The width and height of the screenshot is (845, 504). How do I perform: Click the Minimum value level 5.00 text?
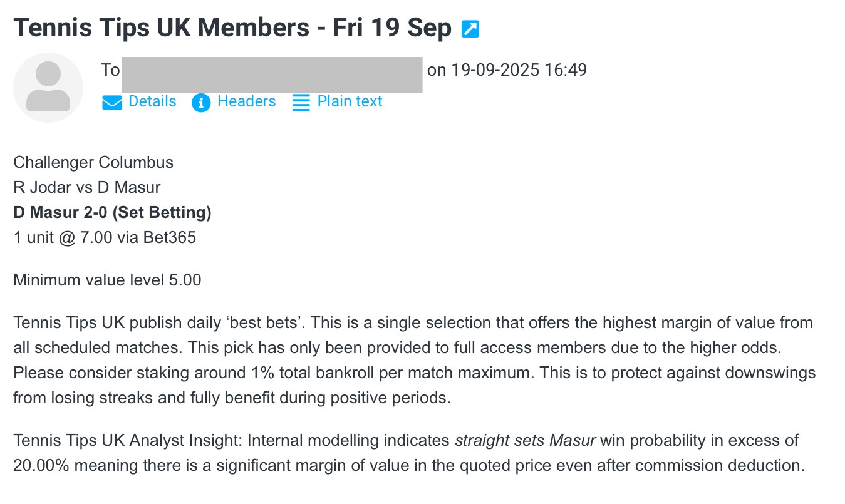tap(107, 280)
